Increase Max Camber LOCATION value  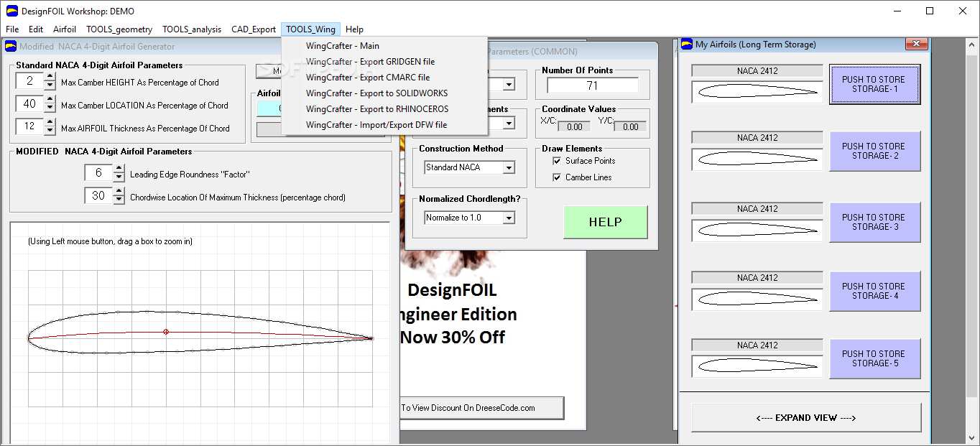(x=50, y=101)
